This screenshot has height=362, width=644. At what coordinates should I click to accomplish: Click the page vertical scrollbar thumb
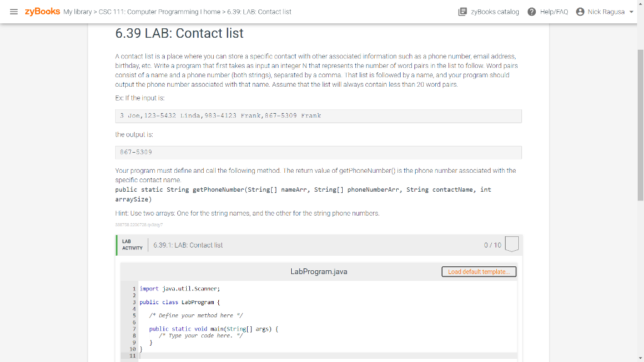coord(640,125)
